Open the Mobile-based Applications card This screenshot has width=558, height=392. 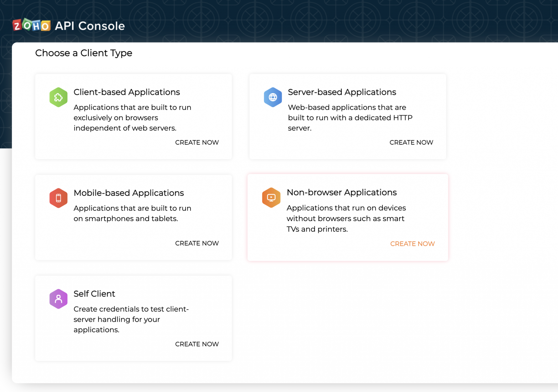(x=133, y=217)
